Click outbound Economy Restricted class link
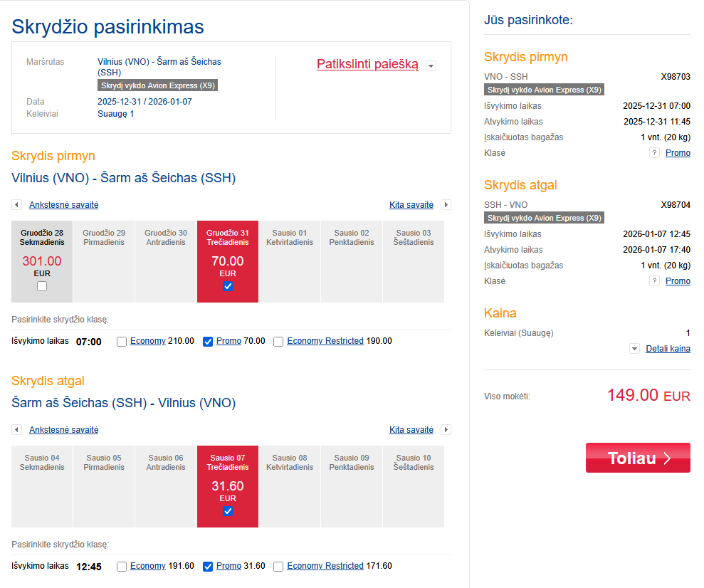This screenshot has width=704, height=588. point(325,341)
